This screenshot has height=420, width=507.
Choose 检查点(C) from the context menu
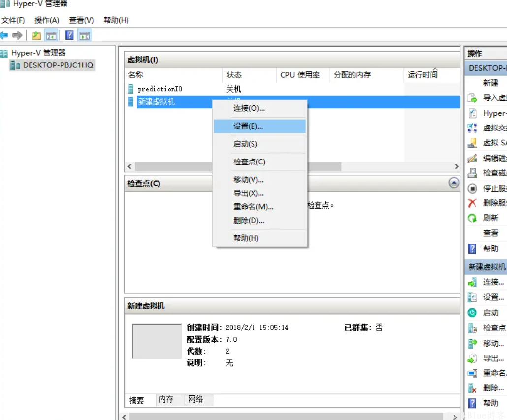point(259,162)
